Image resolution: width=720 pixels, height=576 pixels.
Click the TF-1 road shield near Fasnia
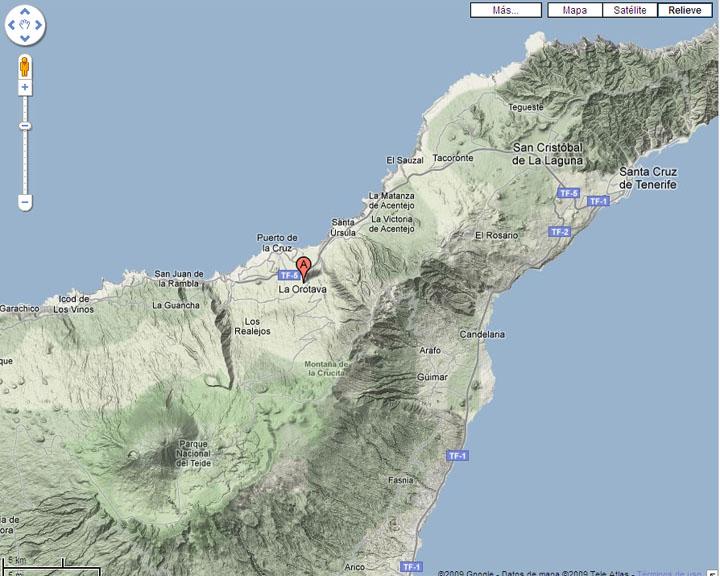pos(457,456)
